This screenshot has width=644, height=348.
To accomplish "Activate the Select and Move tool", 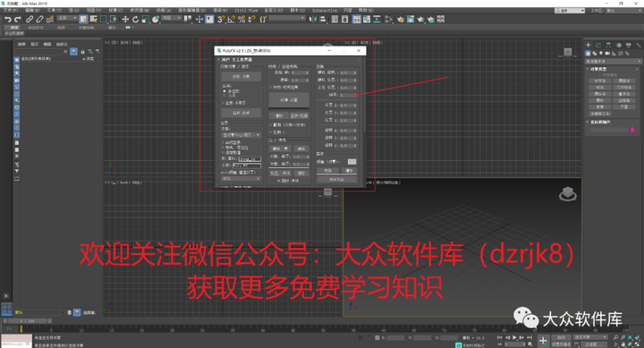I will tap(125, 20).
